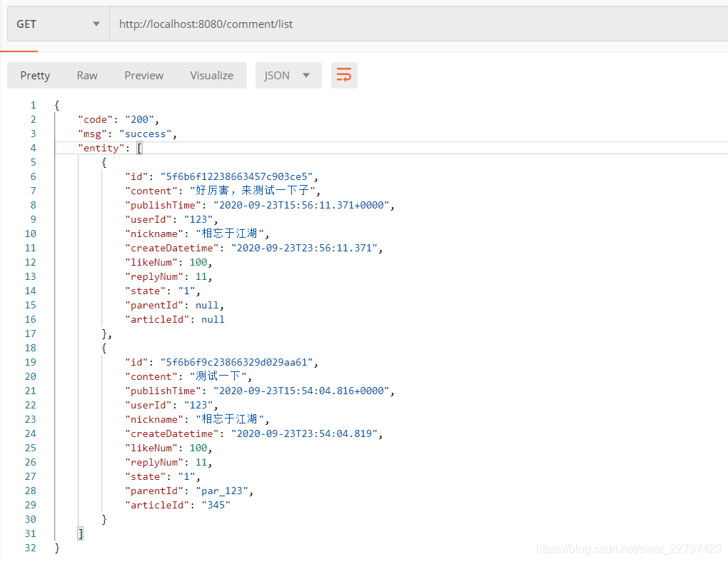
Task: Click the request URL input field
Action: point(285,24)
